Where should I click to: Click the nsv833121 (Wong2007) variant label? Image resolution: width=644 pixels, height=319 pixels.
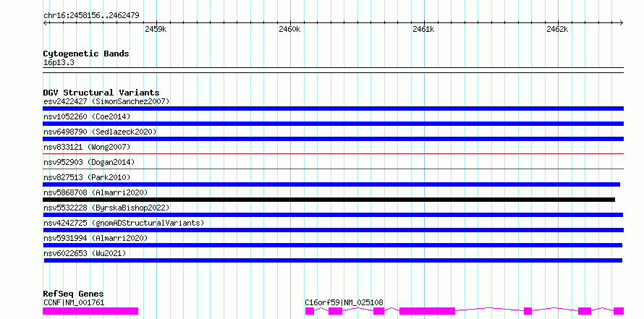coord(87,147)
